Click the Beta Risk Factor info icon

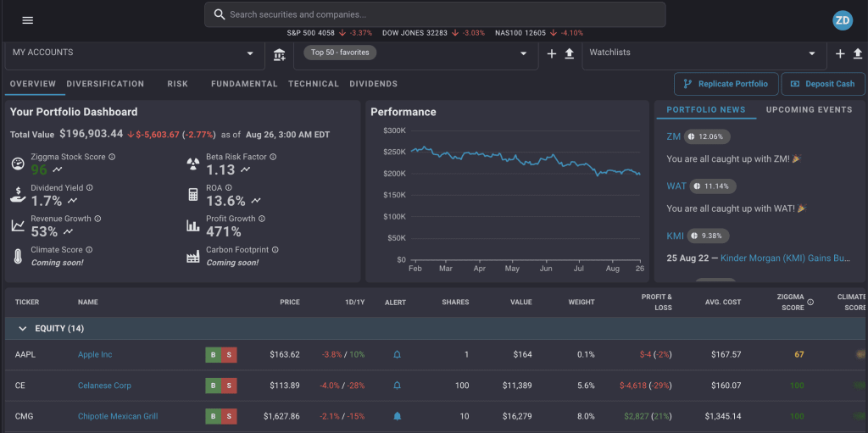[273, 158]
